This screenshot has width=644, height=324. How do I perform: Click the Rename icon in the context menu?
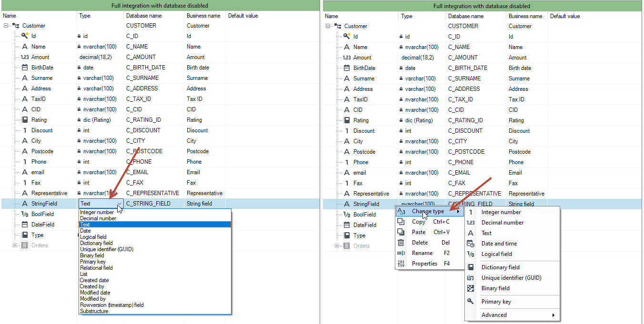(x=401, y=253)
